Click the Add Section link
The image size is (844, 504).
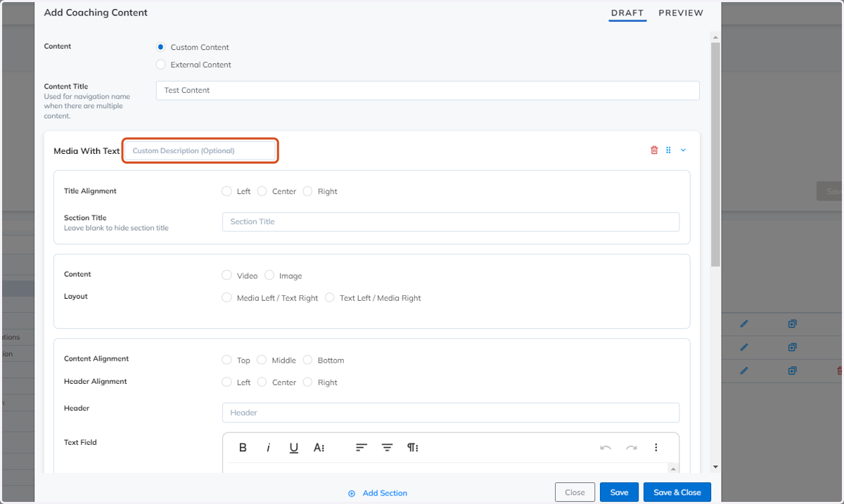pyautogui.click(x=385, y=493)
